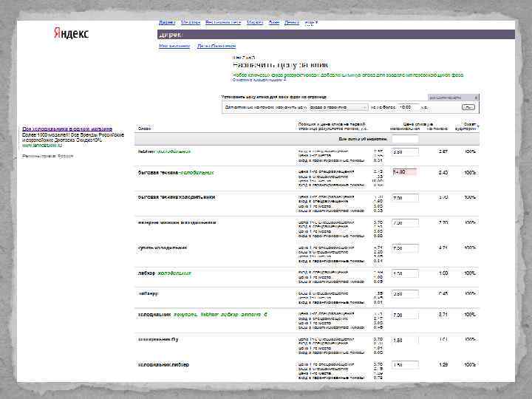Click the Яндекс logo
This screenshot has height=399, width=532.
pos(71,33)
